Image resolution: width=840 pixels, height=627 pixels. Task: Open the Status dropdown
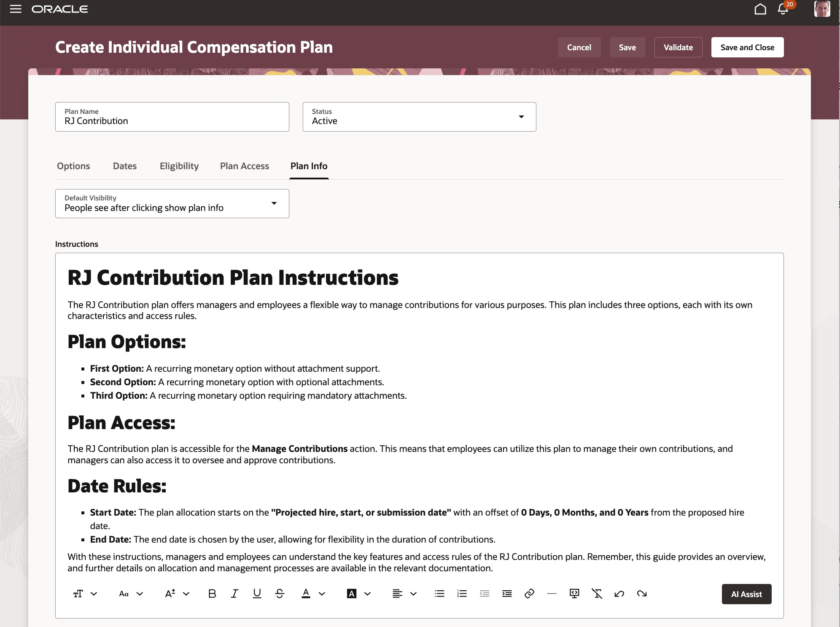(x=521, y=117)
